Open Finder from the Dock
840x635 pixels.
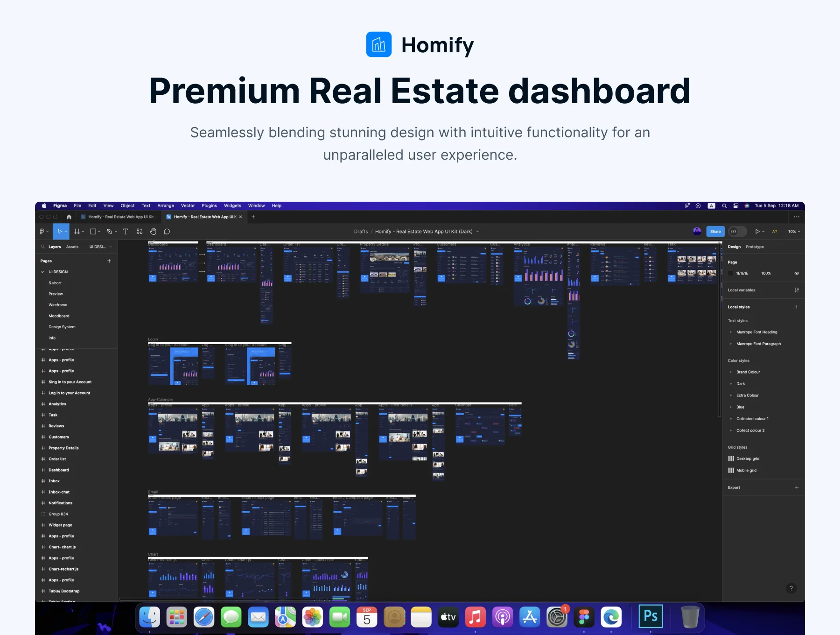click(150, 617)
